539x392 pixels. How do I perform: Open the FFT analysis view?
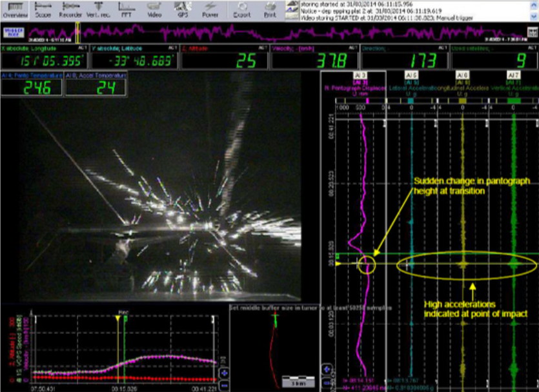127,9
